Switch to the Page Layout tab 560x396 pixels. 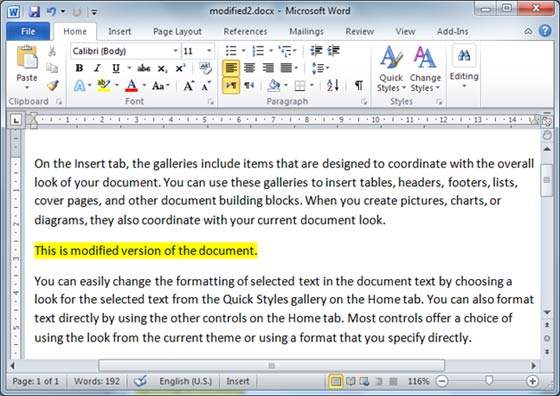tap(177, 31)
